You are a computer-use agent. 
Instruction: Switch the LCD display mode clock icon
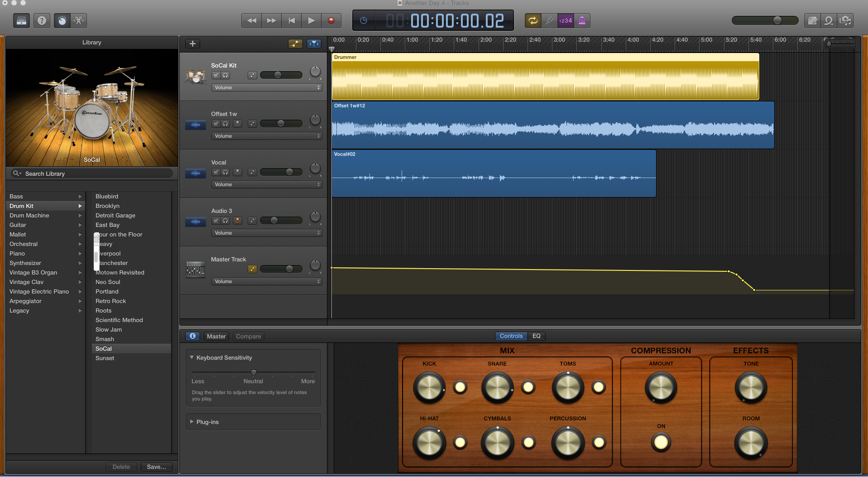(364, 21)
